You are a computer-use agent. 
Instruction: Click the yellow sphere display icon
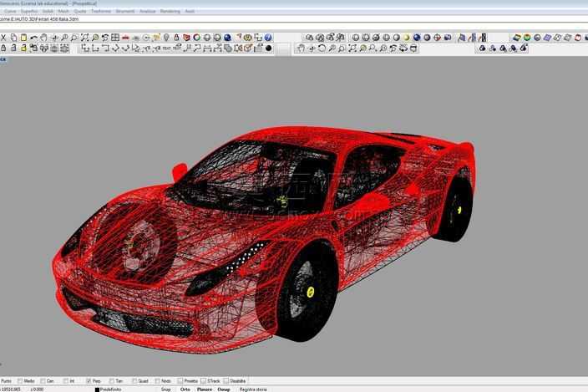[407, 38]
